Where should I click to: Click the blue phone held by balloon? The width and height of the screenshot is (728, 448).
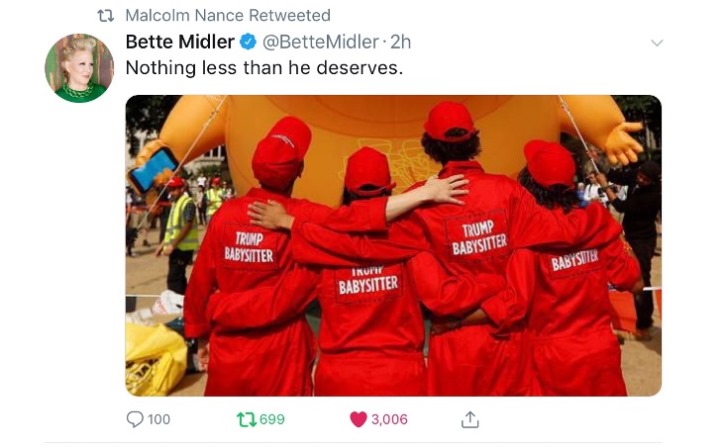tap(153, 169)
